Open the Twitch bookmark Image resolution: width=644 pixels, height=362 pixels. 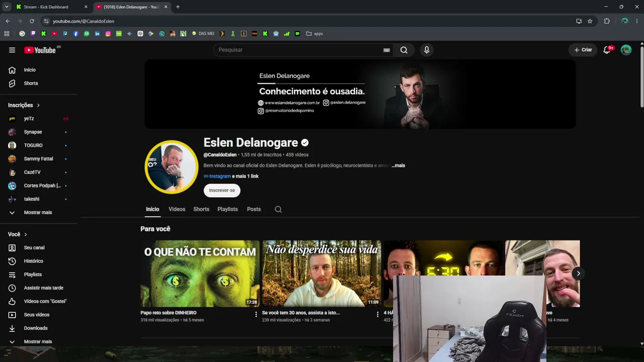(x=33, y=34)
